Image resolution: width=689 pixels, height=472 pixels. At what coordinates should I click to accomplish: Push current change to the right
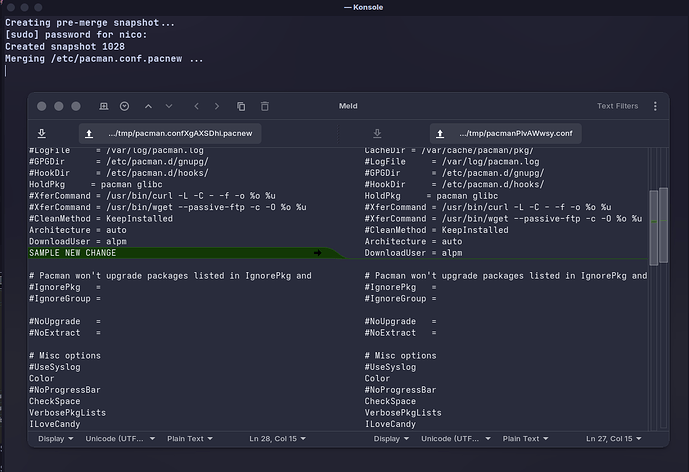217,106
